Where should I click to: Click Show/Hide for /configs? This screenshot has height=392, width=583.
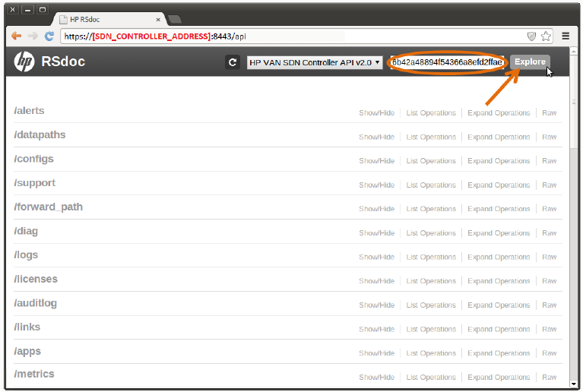(x=377, y=161)
